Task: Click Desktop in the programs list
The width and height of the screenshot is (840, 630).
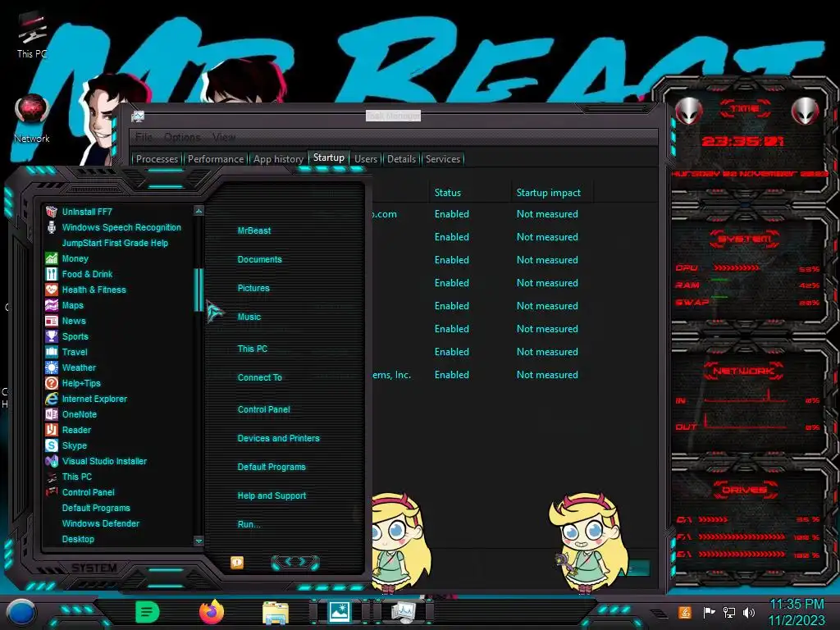Action: pyautogui.click(x=78, y=539)
